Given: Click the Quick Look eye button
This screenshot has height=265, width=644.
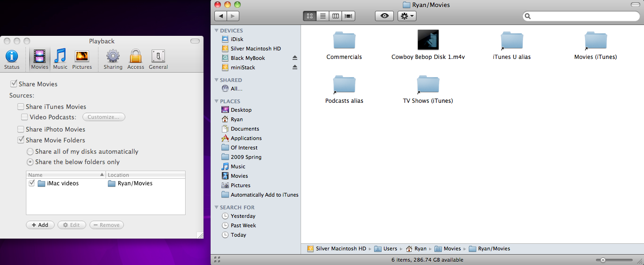Looking at the screenshot, I should click(384, 16).
